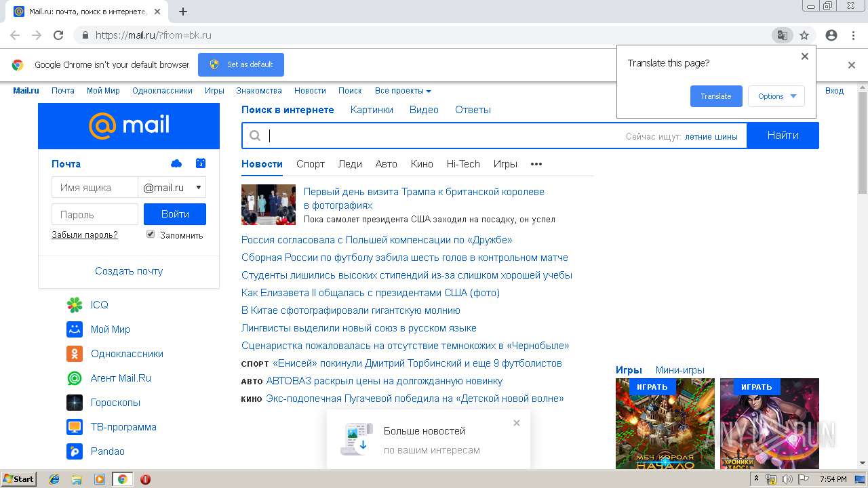Open the @mail.ru domain dropdown
The height and width of the screenshot is (488, 868).
pos(172,188)
